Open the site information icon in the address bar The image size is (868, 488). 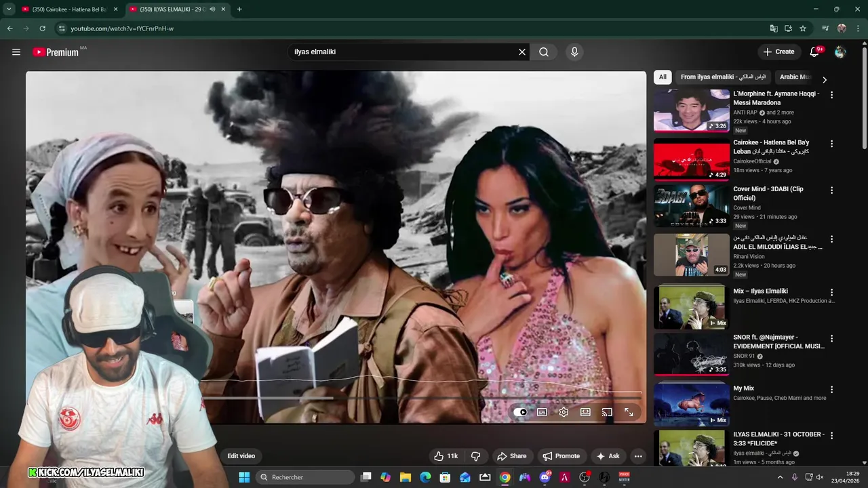point(62,28)
